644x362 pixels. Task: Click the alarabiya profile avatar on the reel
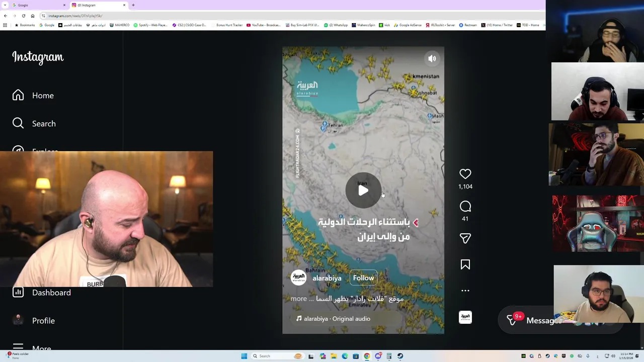(x=299, y=278)
